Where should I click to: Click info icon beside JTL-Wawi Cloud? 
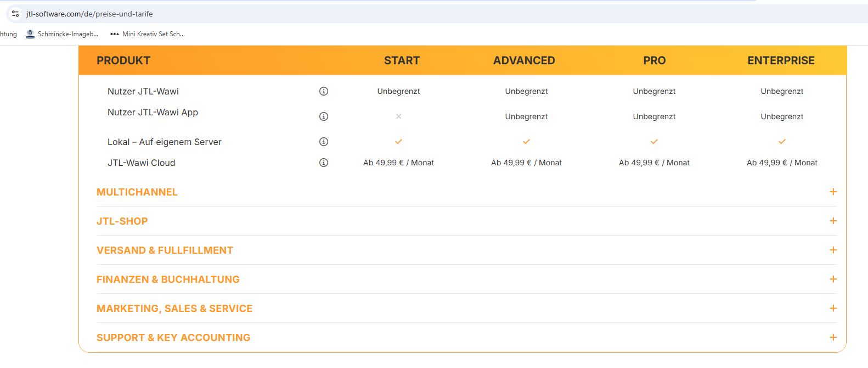pos(324,163)
